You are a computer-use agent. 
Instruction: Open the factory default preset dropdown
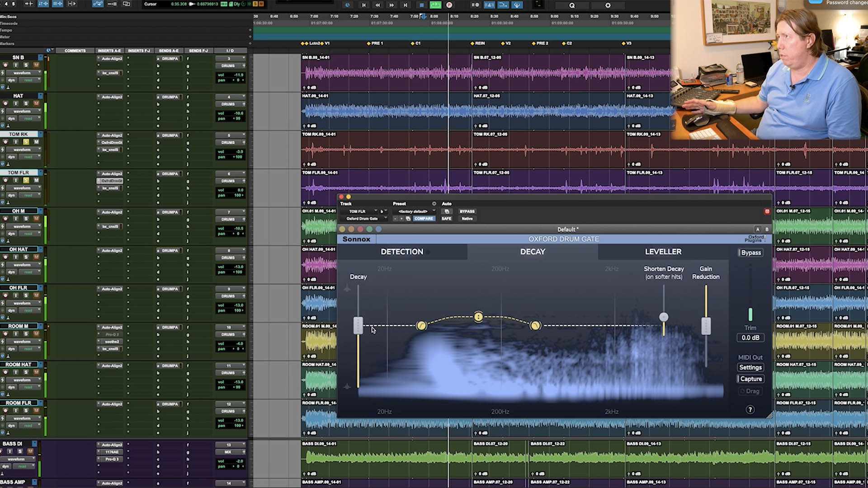coord(414,211)
